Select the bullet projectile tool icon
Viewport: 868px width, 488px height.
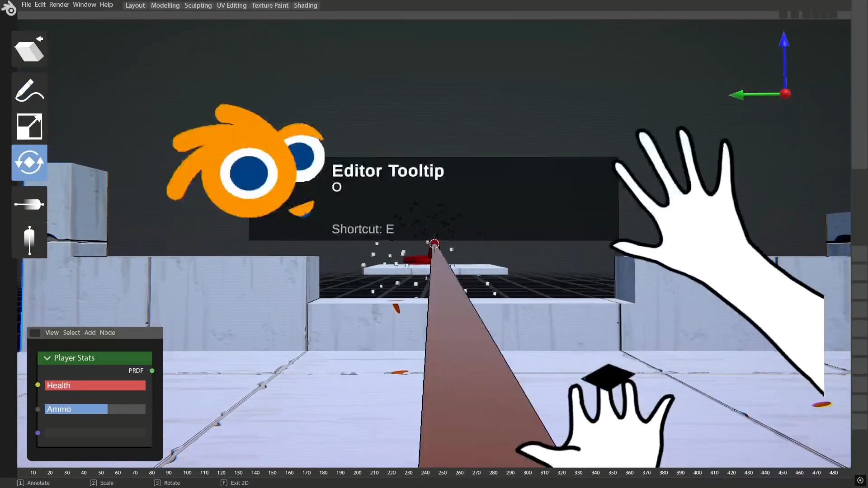tap(29, 204)
